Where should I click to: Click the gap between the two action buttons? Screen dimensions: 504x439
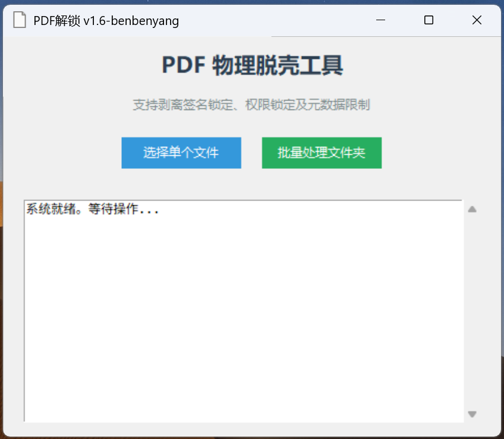251,153
